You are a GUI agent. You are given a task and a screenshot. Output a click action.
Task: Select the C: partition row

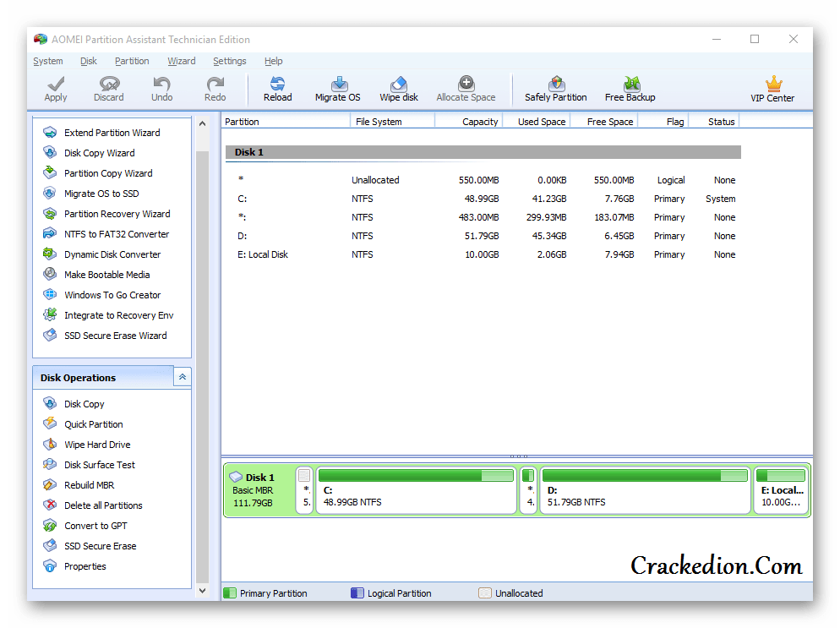(483, 199)
